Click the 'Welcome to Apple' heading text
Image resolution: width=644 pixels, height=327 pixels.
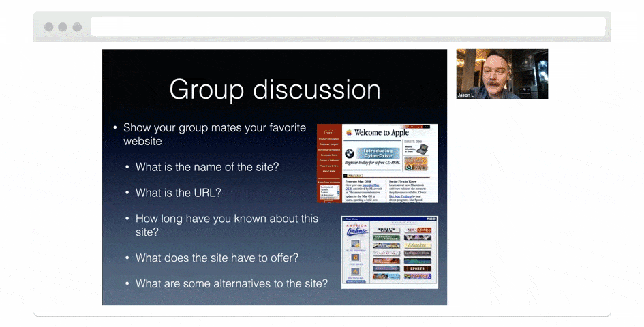pos(382,133)
